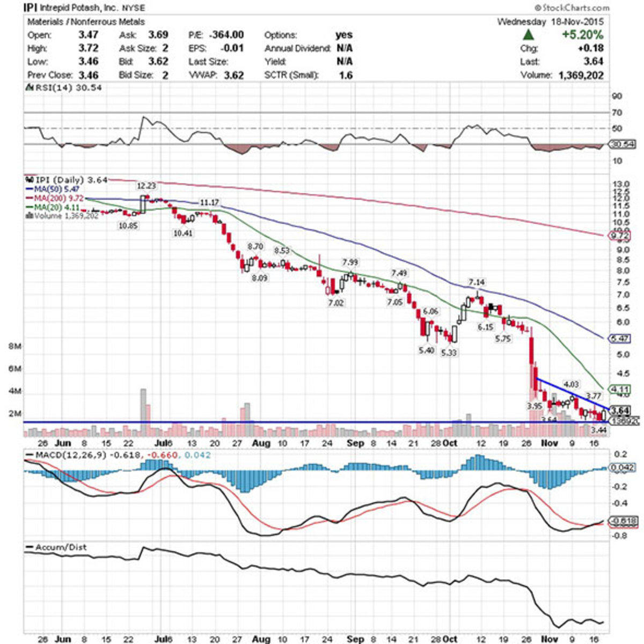Click the 9.72 axis tag for MA(200)
The width and height of the screenshot is (644, 644).
point(621,236)
